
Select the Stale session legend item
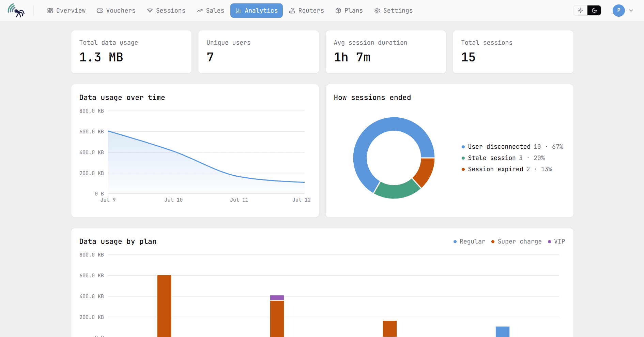pos(503,158)
